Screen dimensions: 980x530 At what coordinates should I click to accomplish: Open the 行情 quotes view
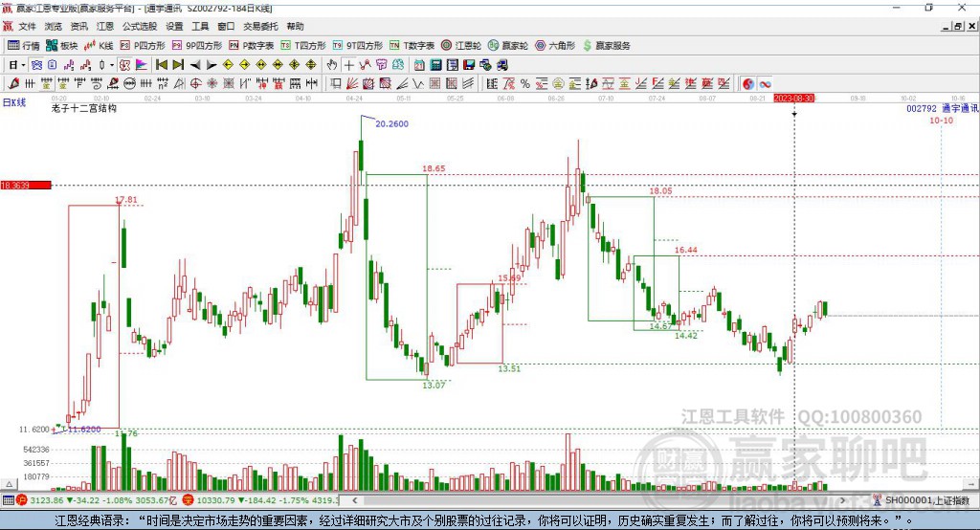pyautogui.click(x=23, y=46)
